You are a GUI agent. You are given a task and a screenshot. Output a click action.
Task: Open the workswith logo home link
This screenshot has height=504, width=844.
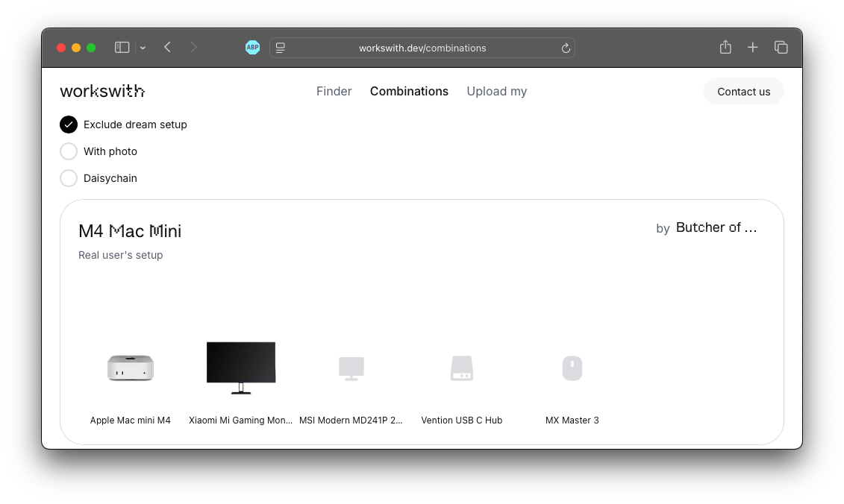click(102, 91)
